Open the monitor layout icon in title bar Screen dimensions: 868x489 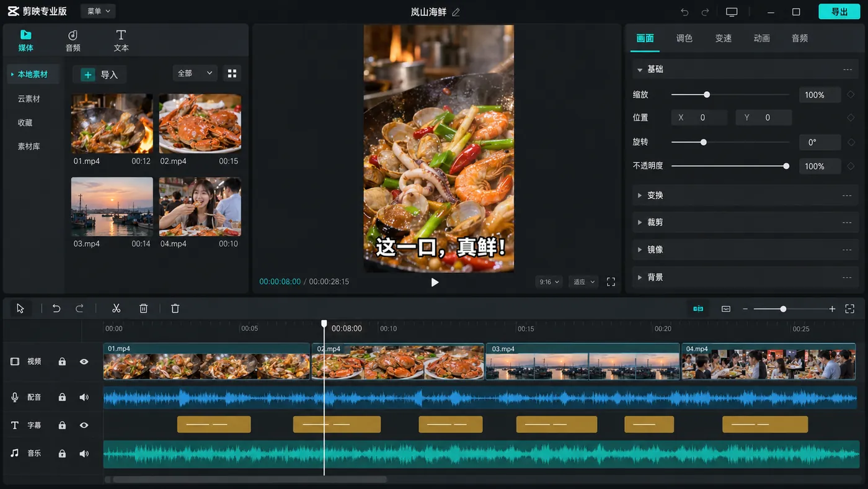pos(732,12)
